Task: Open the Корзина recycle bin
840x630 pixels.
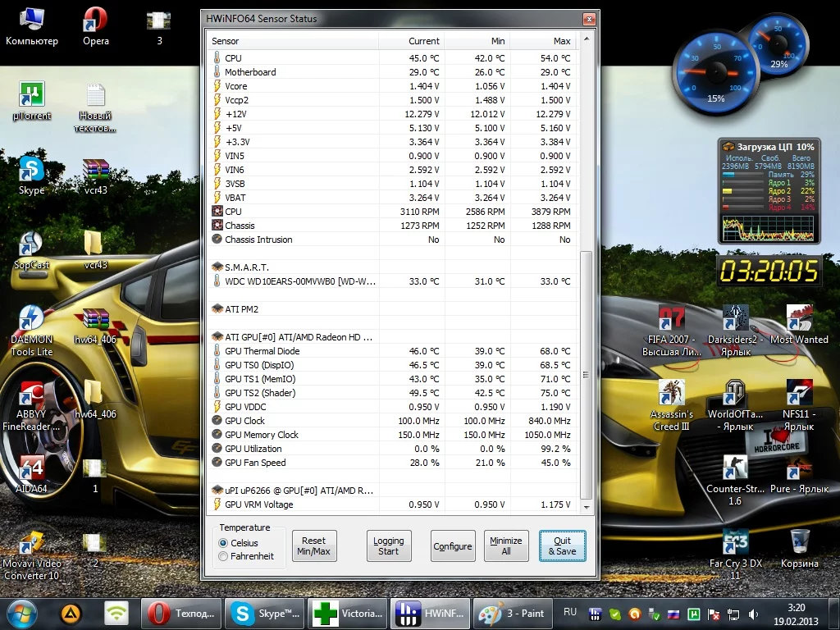Action: click(x=799, y=549)
